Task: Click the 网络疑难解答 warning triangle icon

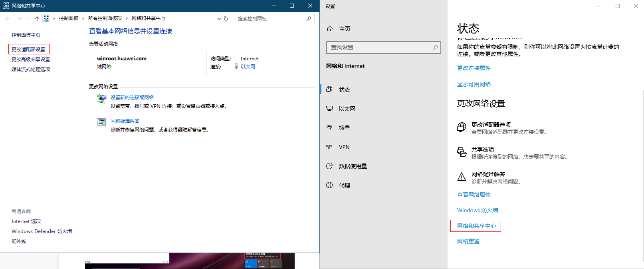Action: click(462, 177)
